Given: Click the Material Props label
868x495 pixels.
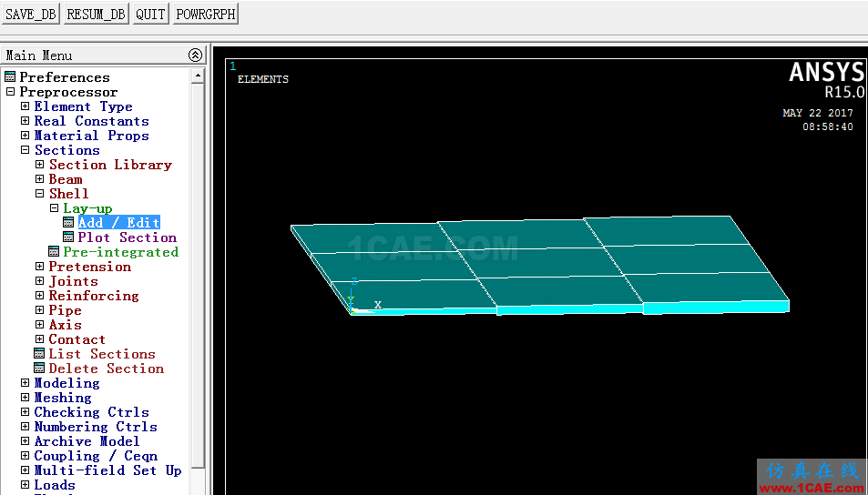Looking at the screenshot, I should tap(91, 136).
